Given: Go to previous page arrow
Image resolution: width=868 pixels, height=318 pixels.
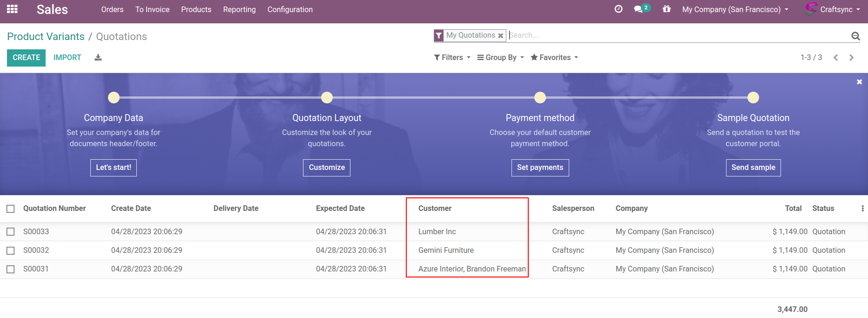Looking at the screenshot, I should [835, 58].
